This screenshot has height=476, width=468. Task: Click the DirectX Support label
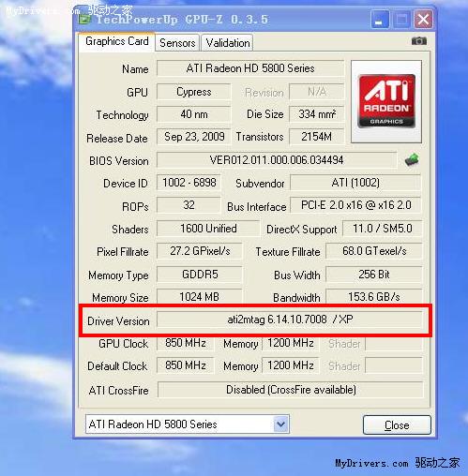pos(301,230)
